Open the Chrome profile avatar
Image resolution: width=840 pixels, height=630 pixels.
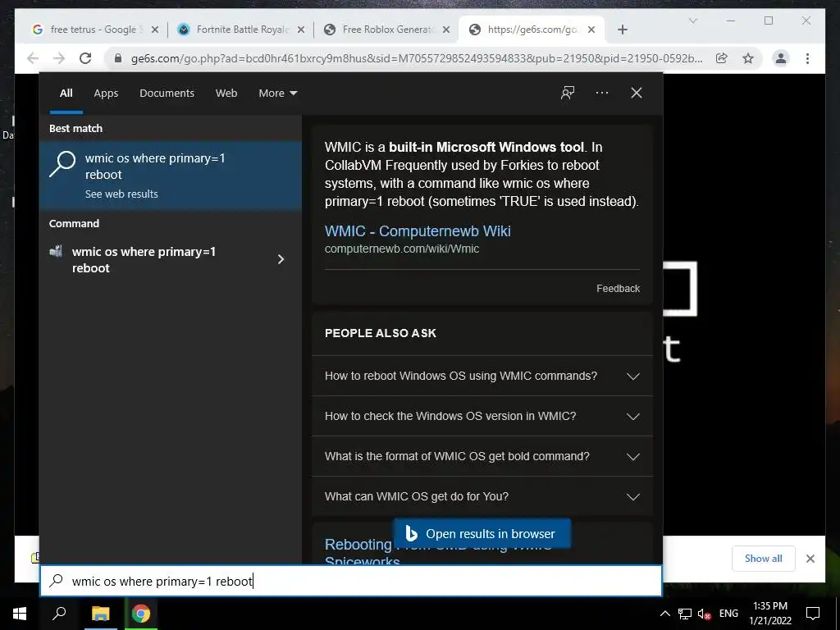pyautogui.click(x=781, y=58)
